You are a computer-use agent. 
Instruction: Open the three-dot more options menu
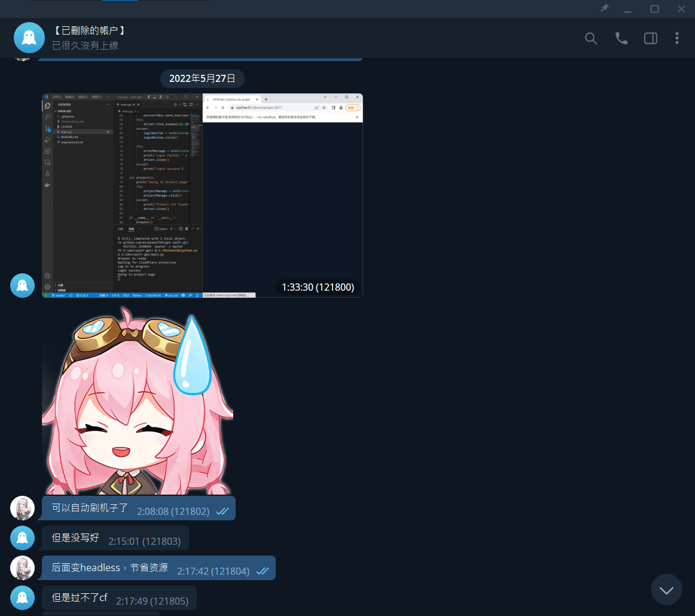[x=677, y=38]
